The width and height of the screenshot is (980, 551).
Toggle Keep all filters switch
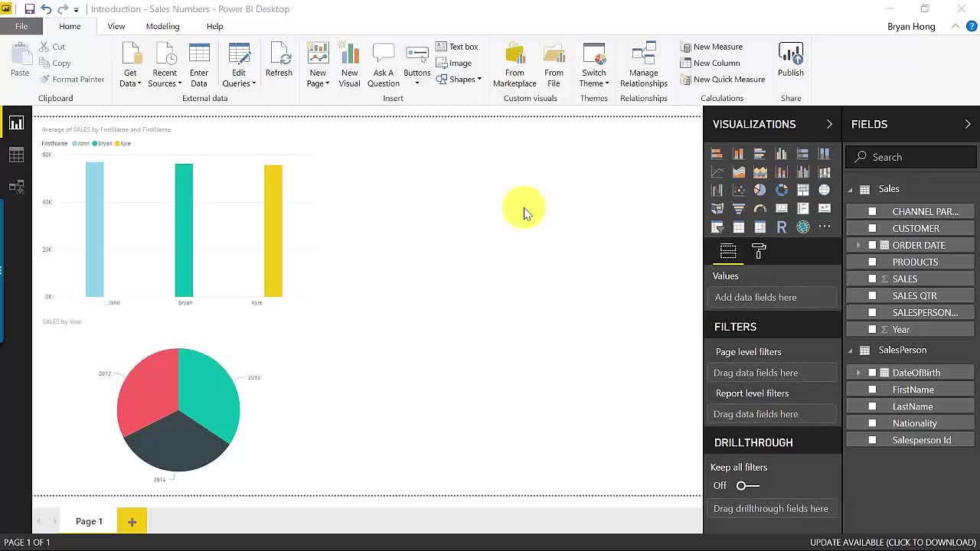tap(747, 485)
